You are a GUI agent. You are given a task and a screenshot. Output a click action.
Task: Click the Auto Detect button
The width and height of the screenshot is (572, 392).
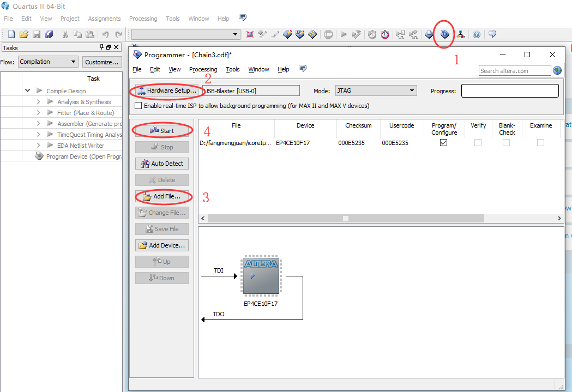tap(162, 164)
